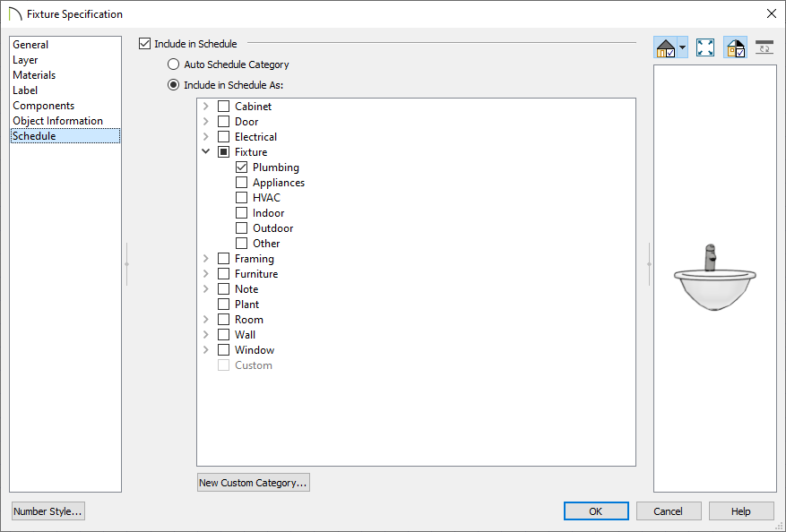This screenshot has width=786, height=532.
Task: Check the Plant category checkbox
Action: click(223, 305)
